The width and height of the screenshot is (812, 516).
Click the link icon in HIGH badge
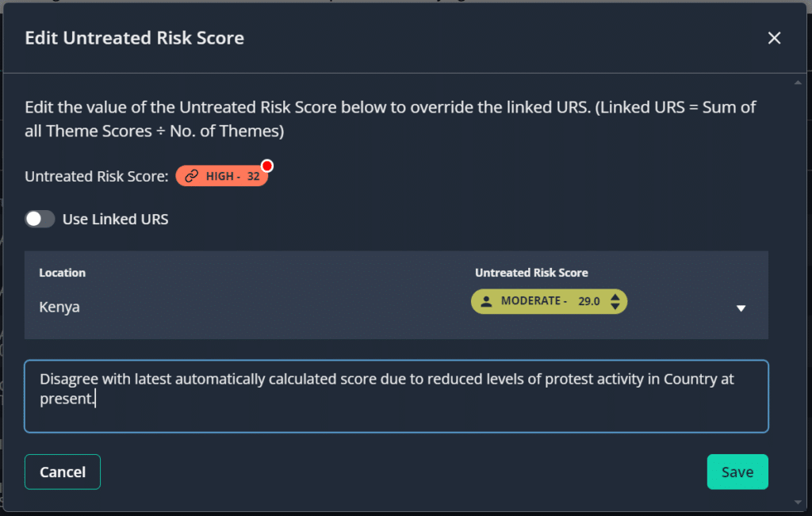pos(191,177)
